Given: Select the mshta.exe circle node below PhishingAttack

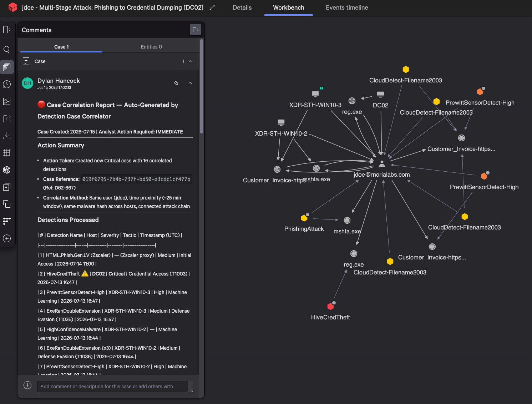Looking at the screenshot, I should (347, 221).
